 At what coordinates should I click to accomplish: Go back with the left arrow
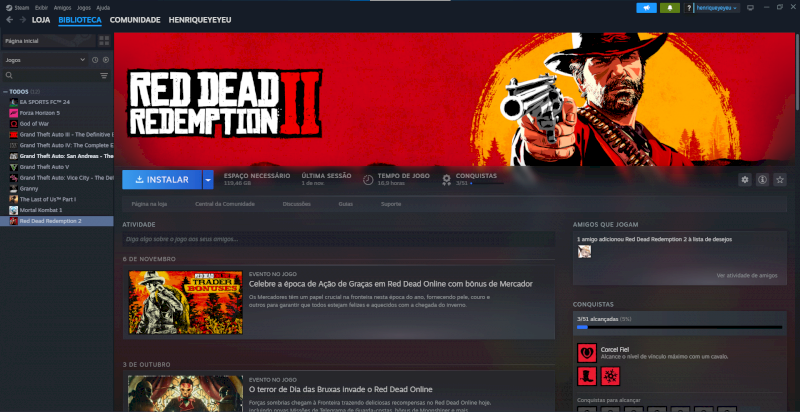(x=9, y=20)
